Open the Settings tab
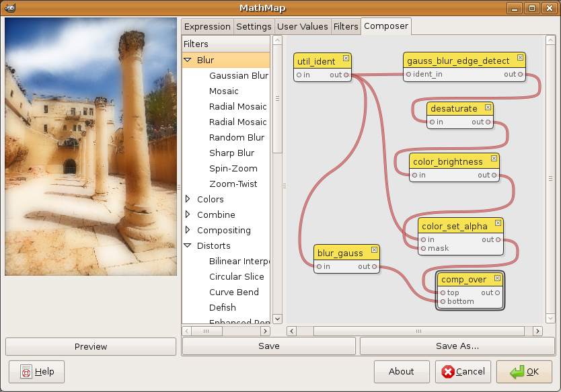Screen dimensions: 561x392 pyautogui.click(x=254, y=27)
